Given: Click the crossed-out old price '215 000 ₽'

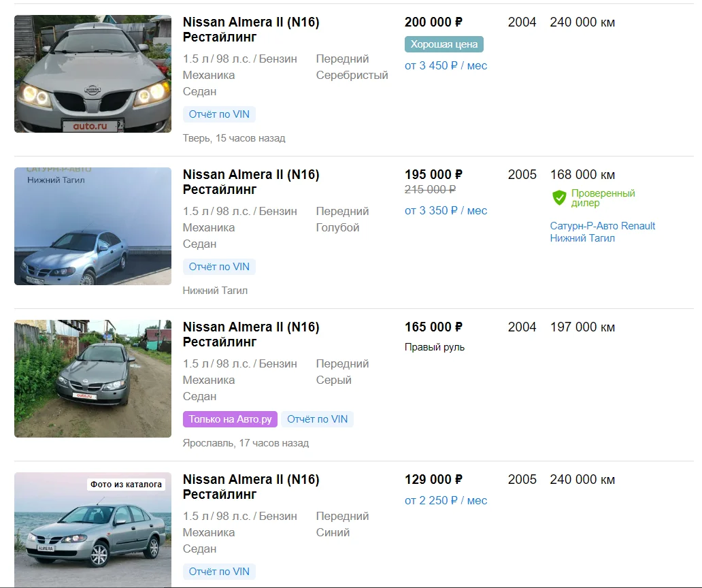Looking at the screenshot, I should click(x=430, y=189).
